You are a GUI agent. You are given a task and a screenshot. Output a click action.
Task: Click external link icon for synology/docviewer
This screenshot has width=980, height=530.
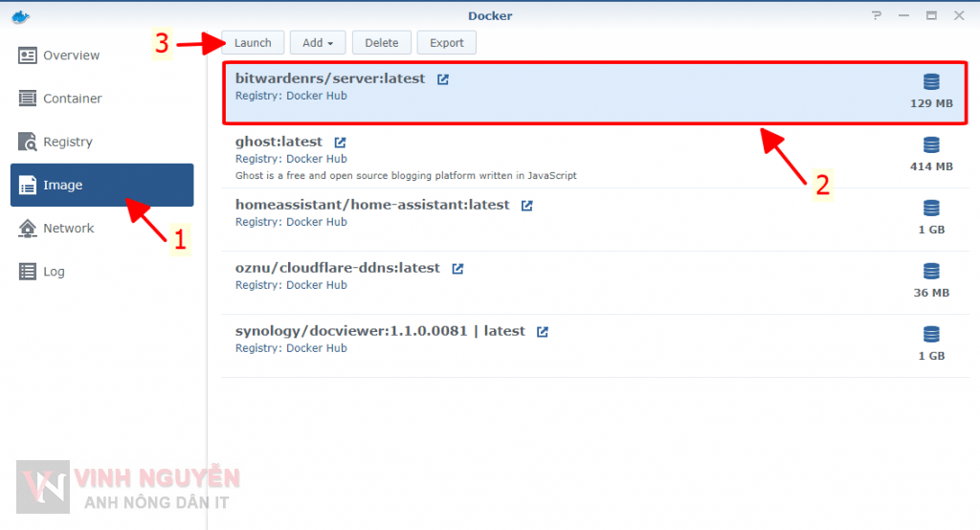pos(543,332)
